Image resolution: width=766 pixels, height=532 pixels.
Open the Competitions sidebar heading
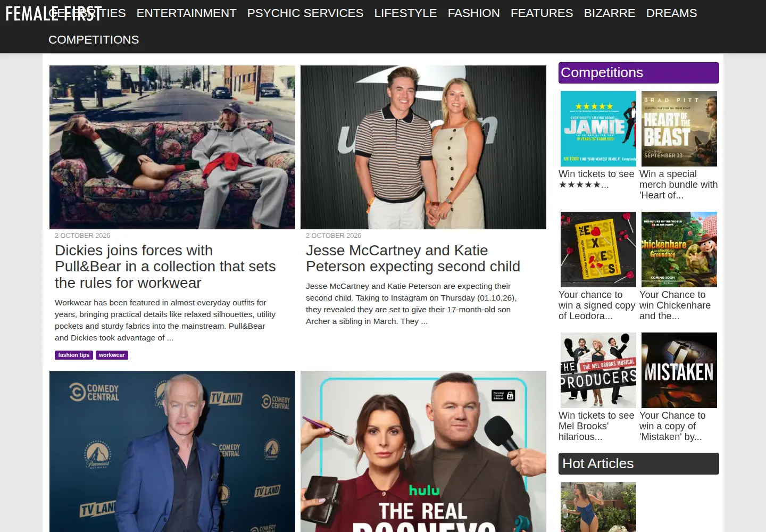639,73
